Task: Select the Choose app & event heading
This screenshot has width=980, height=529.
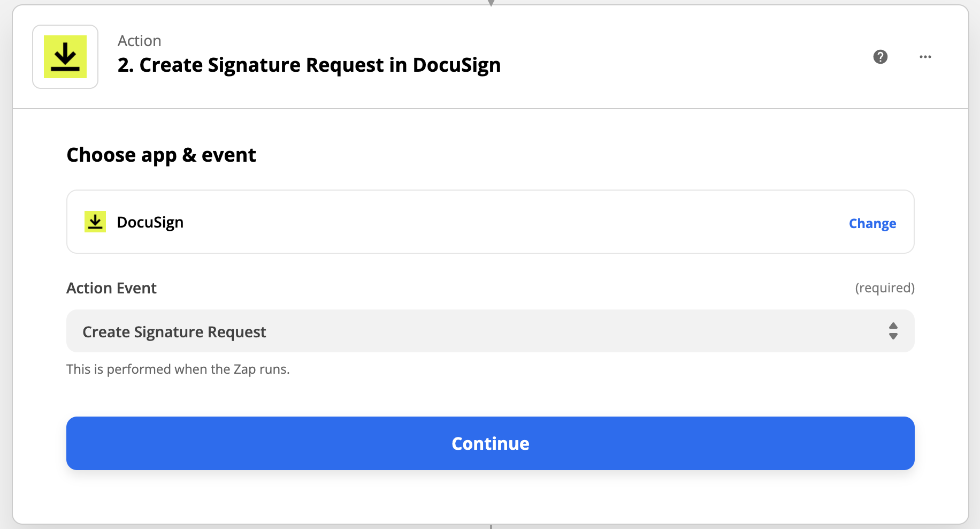Action: click(x=161, y=155)
